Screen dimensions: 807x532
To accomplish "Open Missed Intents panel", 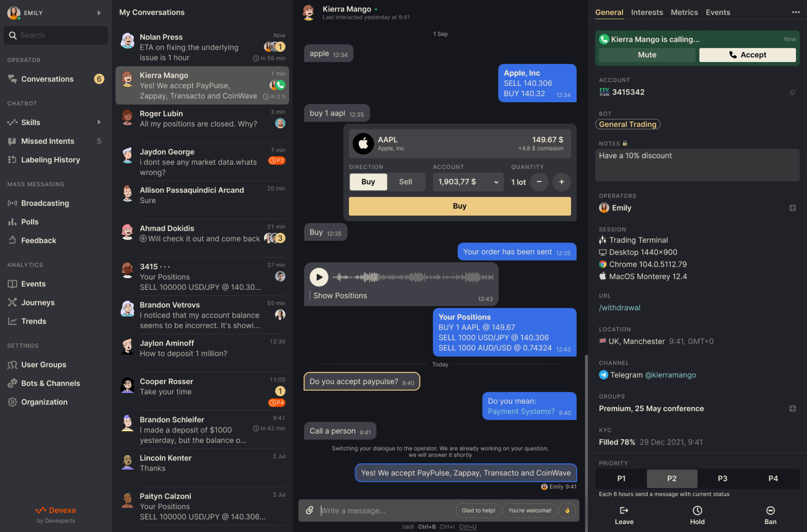I will point(48,141).
